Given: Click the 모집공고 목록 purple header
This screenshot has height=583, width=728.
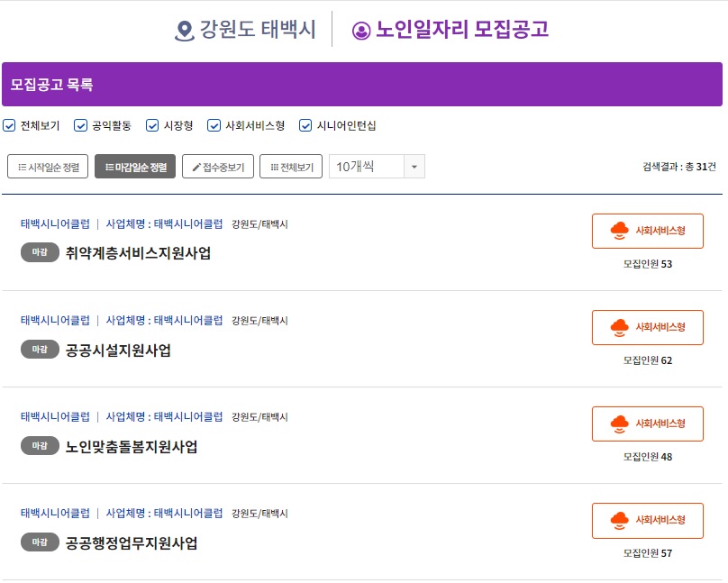Looking at the screenshot, I should click(362, 85).
